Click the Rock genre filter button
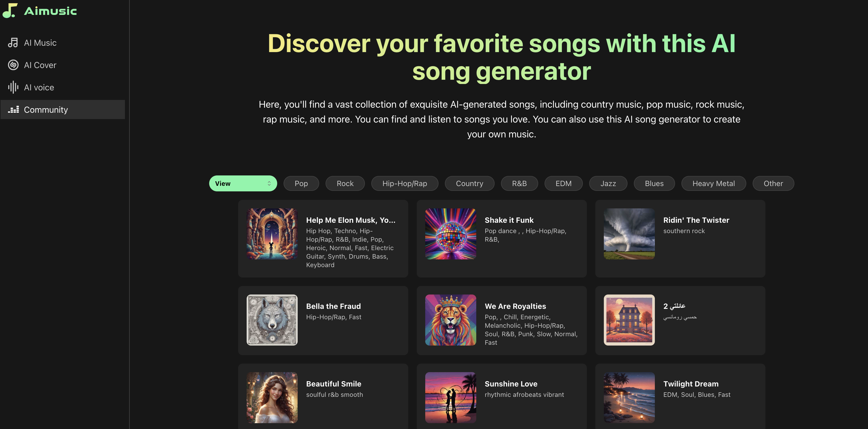This screenshot has height=429, width=868. click(x=345, y=183)
